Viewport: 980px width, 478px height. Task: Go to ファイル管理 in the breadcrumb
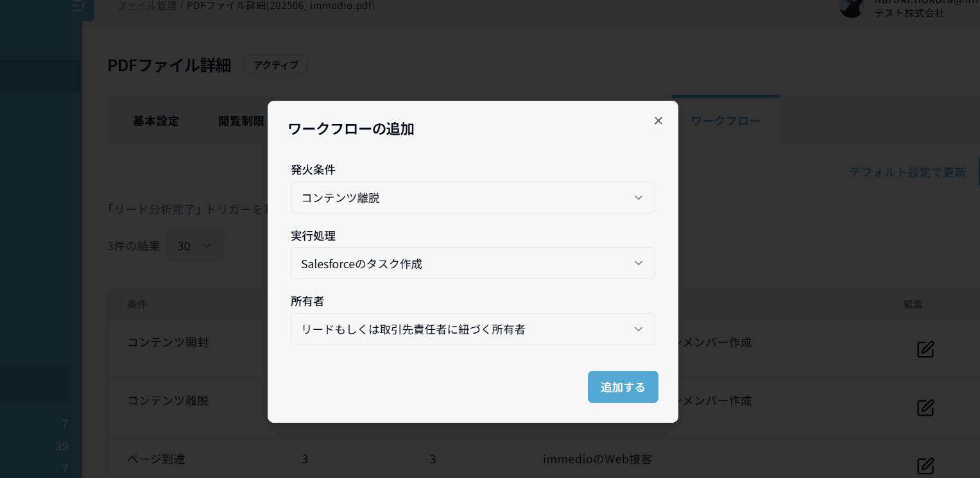point(146,6)
